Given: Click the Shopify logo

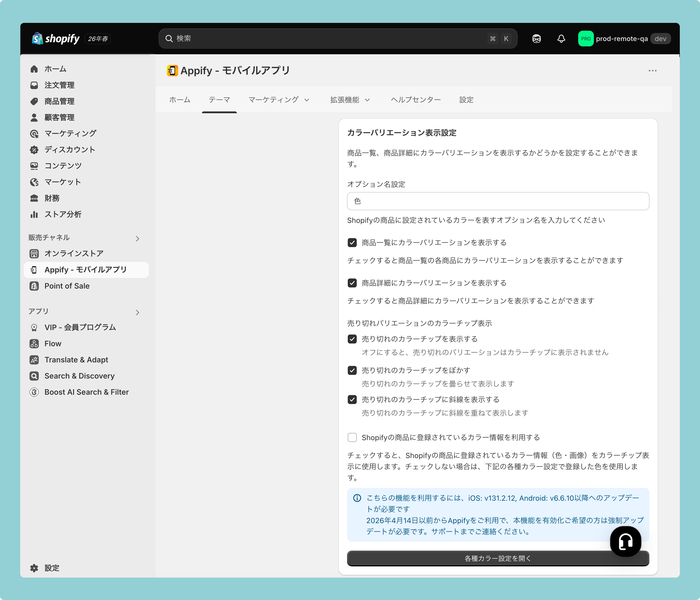Looking at the screenshot, I should pyautogui.click(x=56, y=39).
